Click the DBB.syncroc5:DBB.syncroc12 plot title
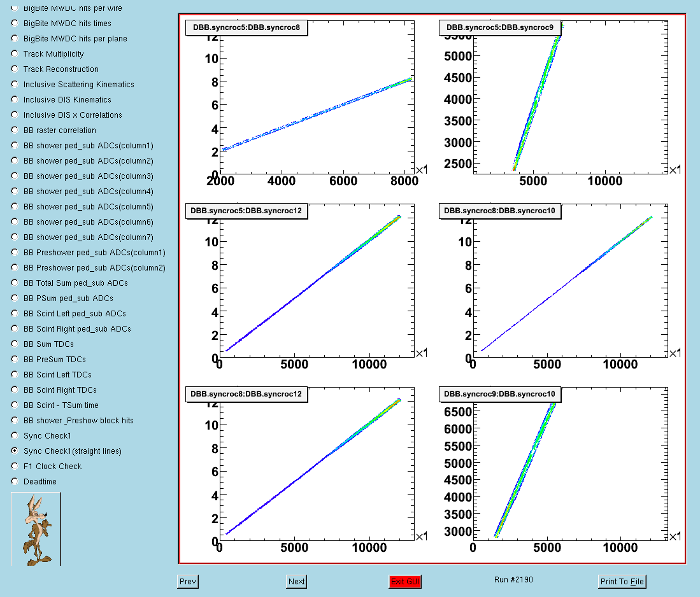The image size is (700, 597). pyautogui.click(x=246, y=211)
